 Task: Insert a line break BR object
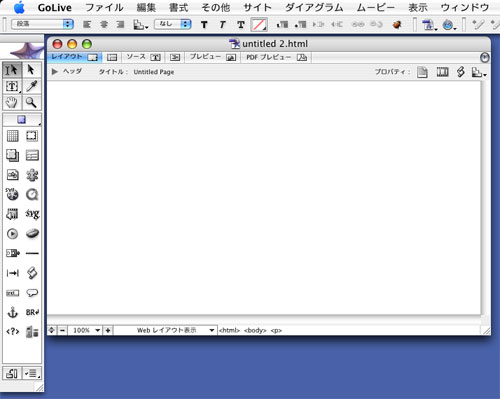32,313
